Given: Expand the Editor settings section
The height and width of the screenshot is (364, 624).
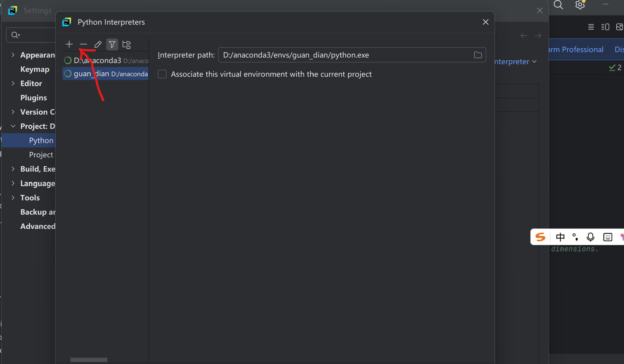Looking at the screenshot, I should [13, 83].
